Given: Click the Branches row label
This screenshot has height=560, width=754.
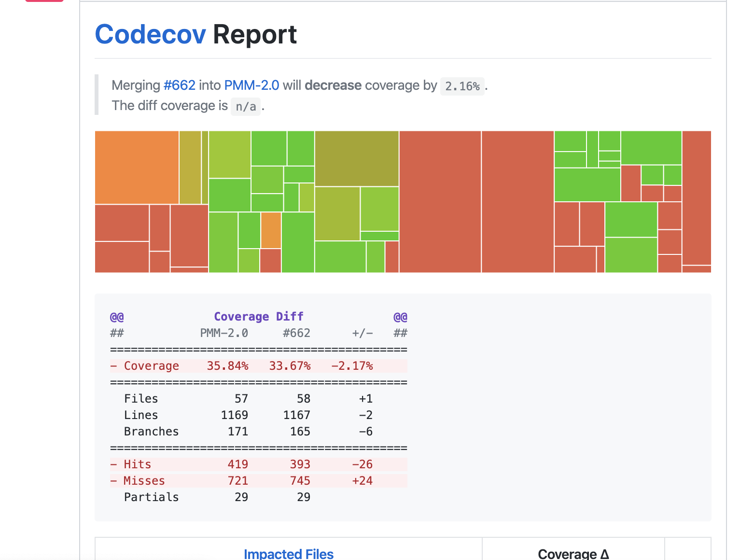Looking at the screenshot, I should click(151, 432).
